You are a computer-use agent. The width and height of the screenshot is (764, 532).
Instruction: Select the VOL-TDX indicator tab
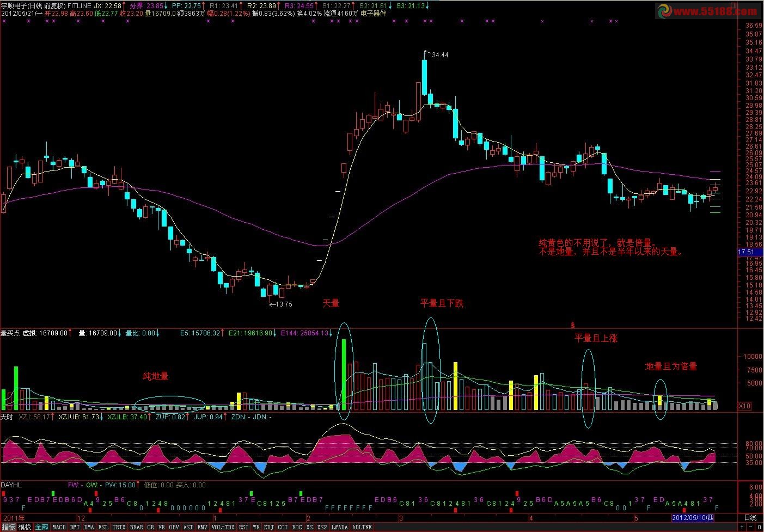pyautogui.click(x=223, y=527)
